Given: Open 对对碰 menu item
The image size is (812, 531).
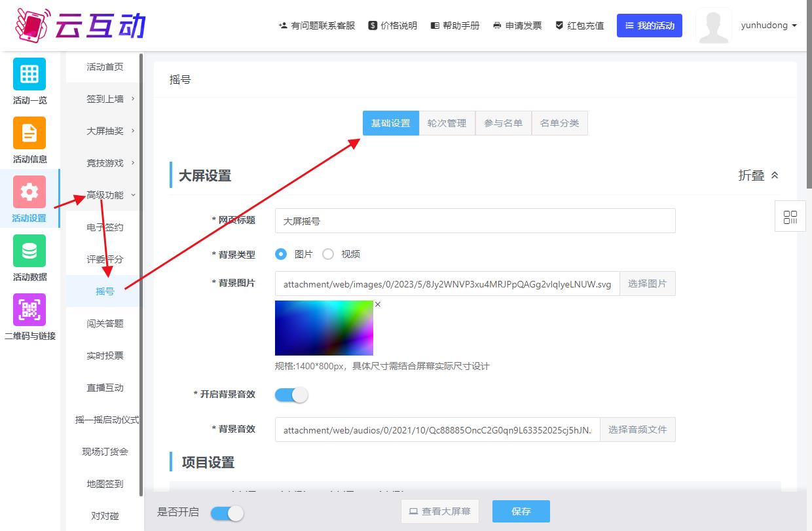Looking at the screenshot, I should pos(105,516).
